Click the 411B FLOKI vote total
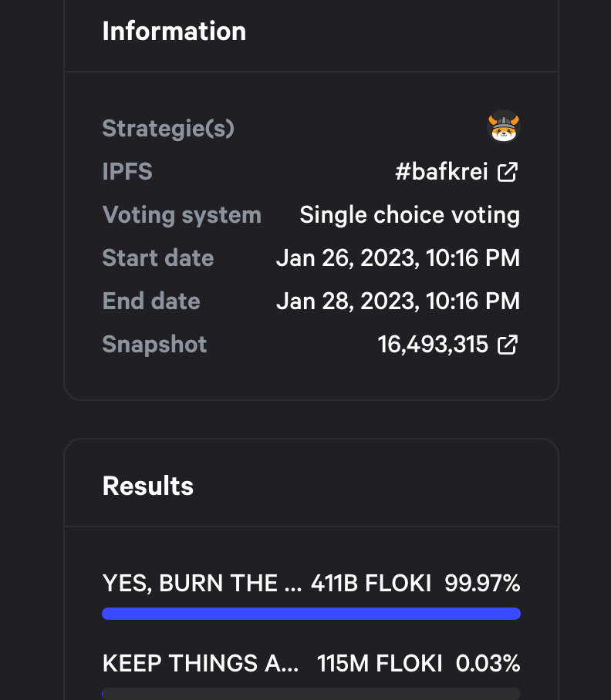The height and width of the screenshot is (700, 611). pos(371,583)
